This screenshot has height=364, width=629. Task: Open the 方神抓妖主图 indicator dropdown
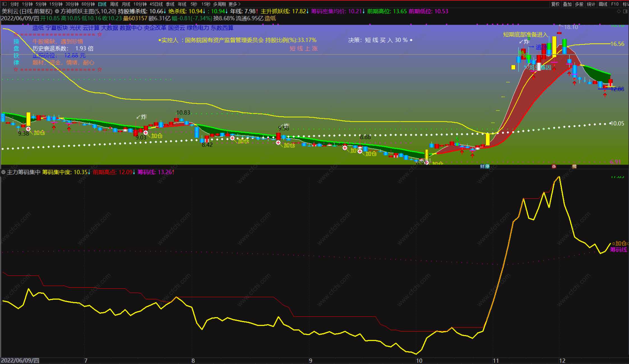(x=57, y=11)
